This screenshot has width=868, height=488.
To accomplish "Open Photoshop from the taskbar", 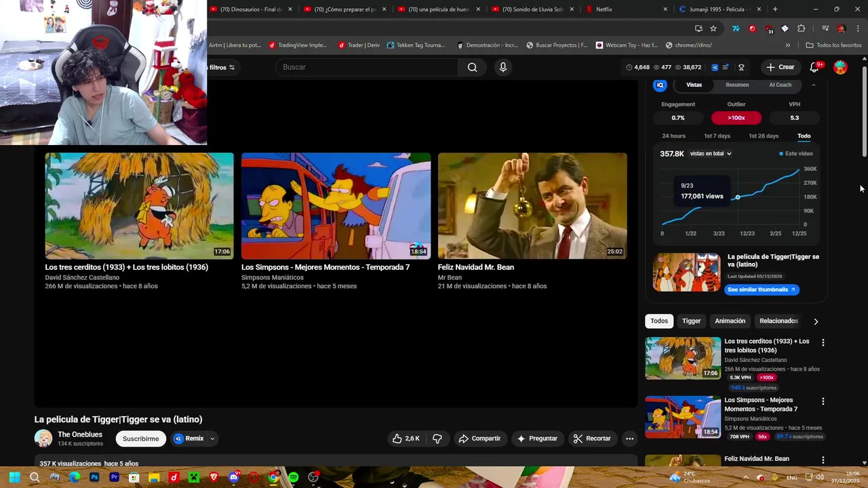I will pos(94,477).
